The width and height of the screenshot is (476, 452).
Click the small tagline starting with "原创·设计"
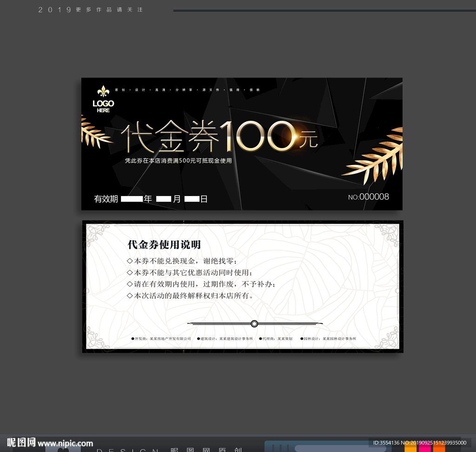pyautogui.click(x=187, y=90)
